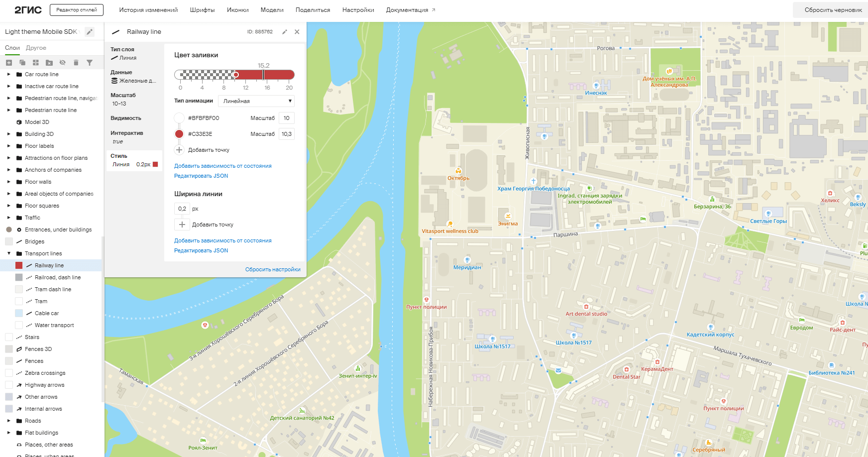Click the group layers icon

36,63
